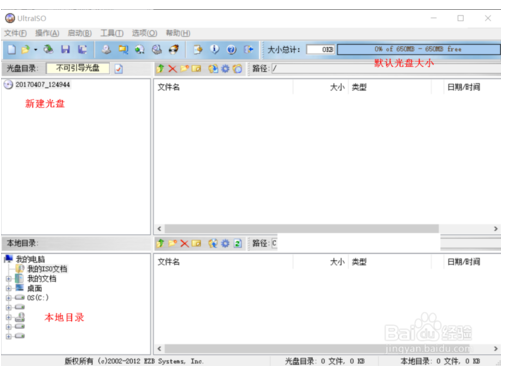Expand the unlabeled drive just below OS(C:)

(x=9, y=307)
